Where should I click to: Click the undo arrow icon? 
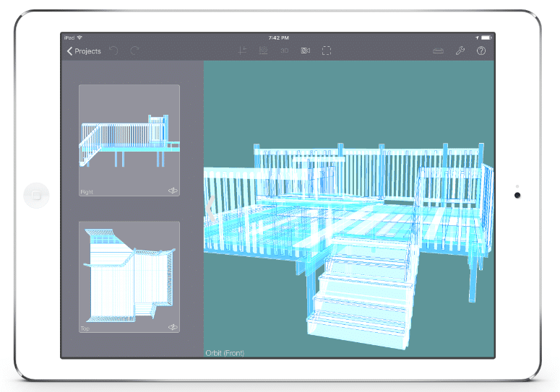[113, 51]
